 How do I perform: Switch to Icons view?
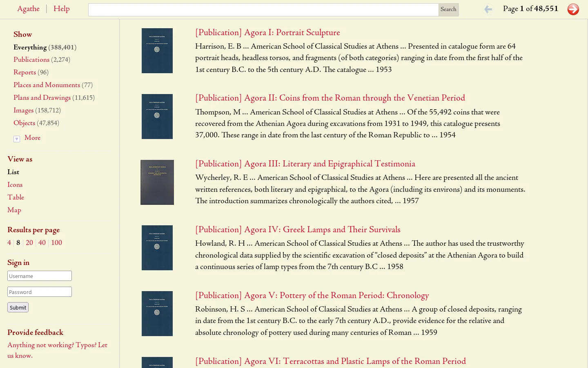(15, 185)
